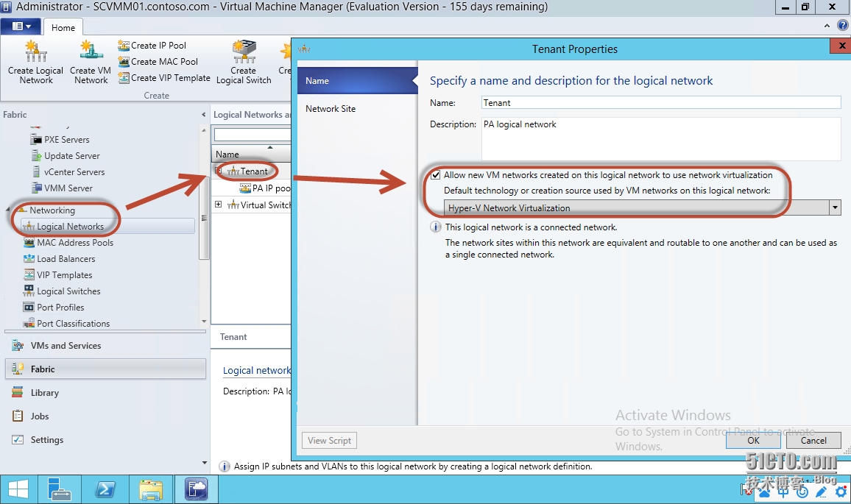Click Cancel in Tenant Properties
Screen dimensions: 851x504
click(813, 441)
